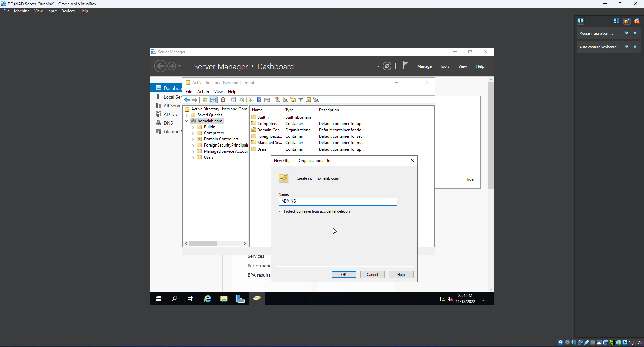The height and width of the screenshot is (347, 644).
Task: Click the taskbar clock showing 2:54 PM
Action: pyautogui.click(x=465, y=299)
